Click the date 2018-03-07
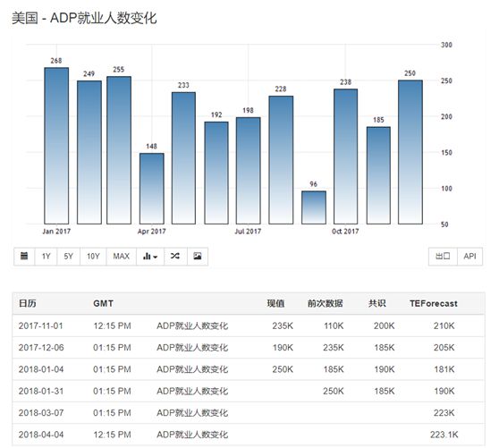499x448 pixels. point(41,413)
